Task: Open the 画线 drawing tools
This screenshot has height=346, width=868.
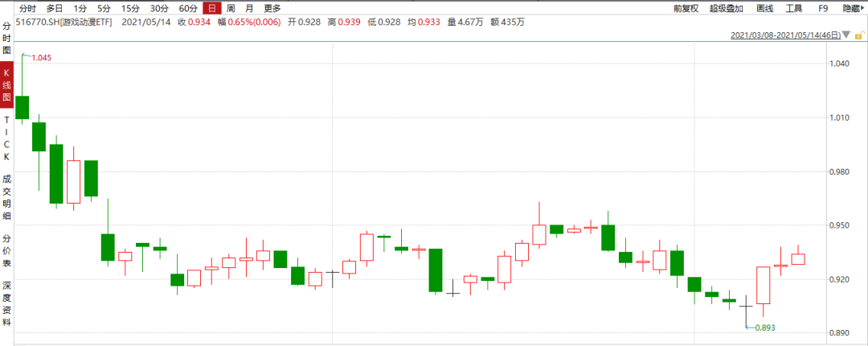Action: pyautogui.click(x=764, y=8)
